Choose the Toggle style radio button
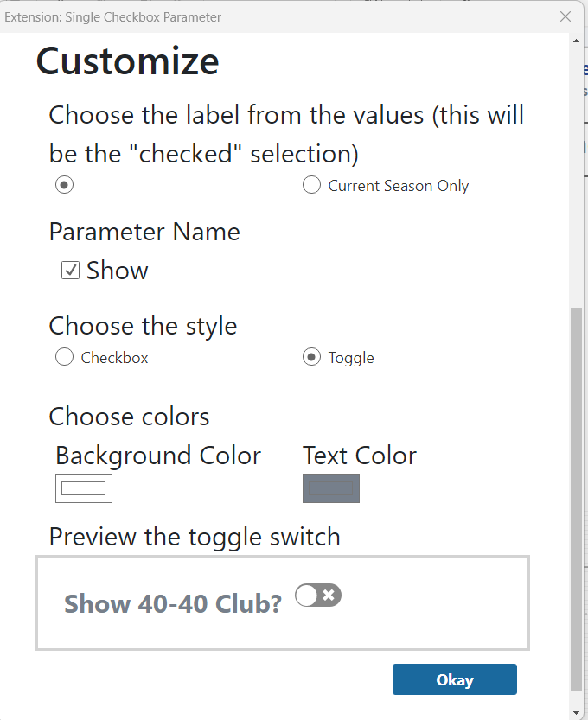The height and width of the screenshot is (720, 588). 311,357
